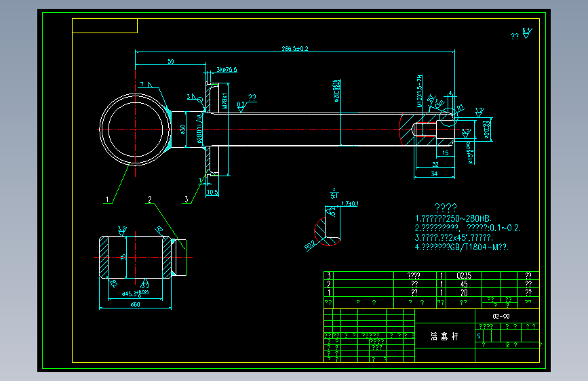The height and width of the screenshot is (381, 588).
Task: Click the ø60 diameter dimension
Action: coord(135,304)
